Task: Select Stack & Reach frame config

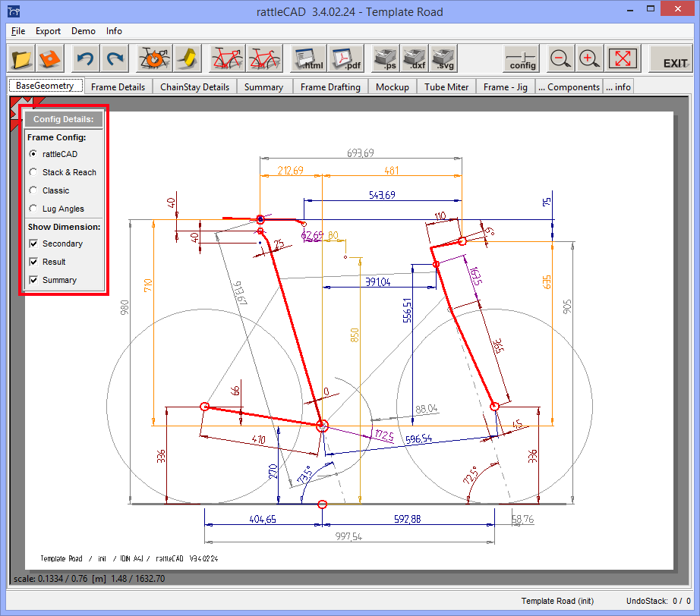Action: [63, 172]
